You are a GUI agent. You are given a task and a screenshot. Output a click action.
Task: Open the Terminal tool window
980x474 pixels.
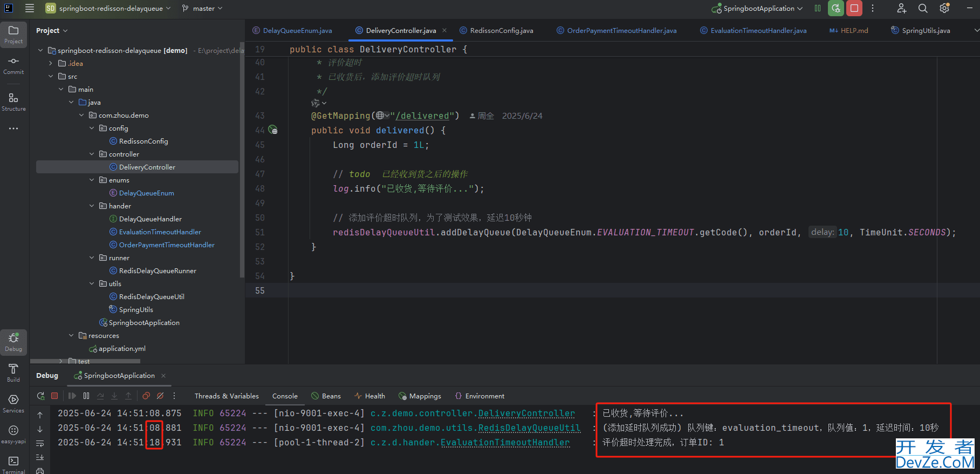pos(13,464)
